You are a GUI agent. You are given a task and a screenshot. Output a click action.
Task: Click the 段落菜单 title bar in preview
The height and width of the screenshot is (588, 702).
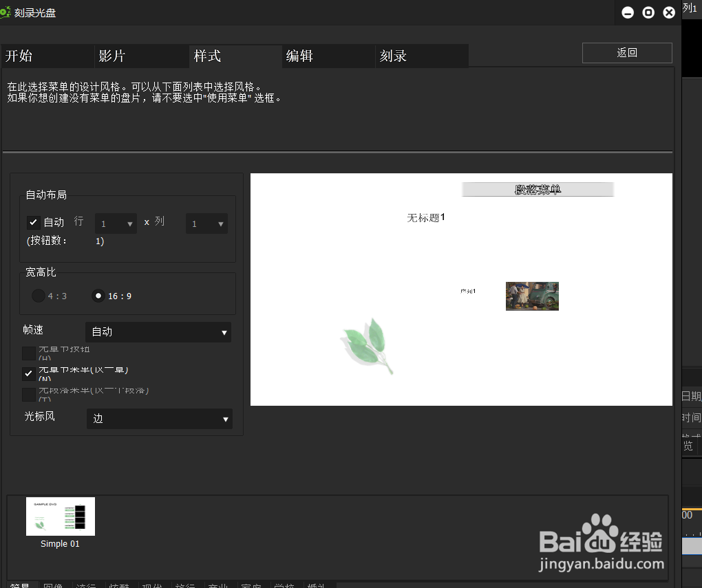[x=538, y=188]
